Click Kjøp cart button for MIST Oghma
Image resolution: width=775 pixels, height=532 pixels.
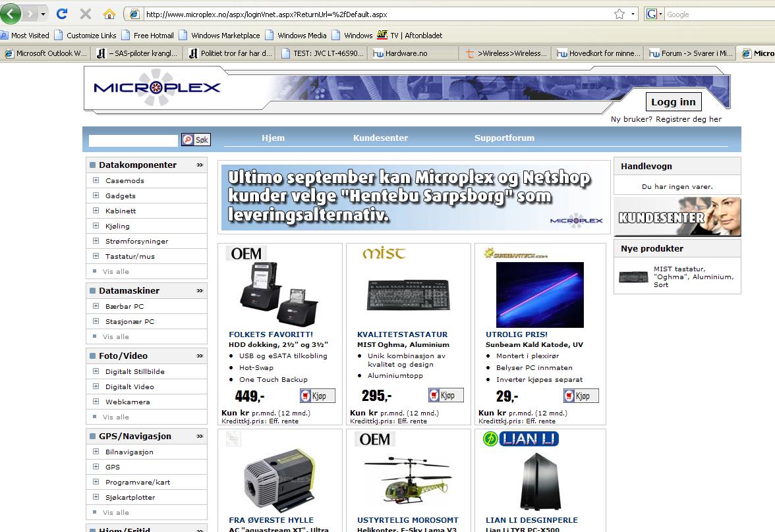tap(445, 395)
